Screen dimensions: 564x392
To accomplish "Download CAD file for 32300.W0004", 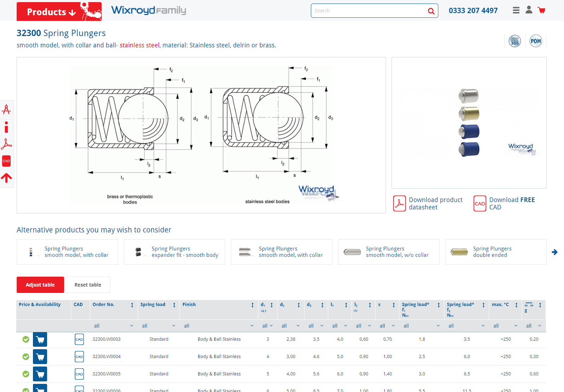I will pyautogui.click(x=79, y=357).
